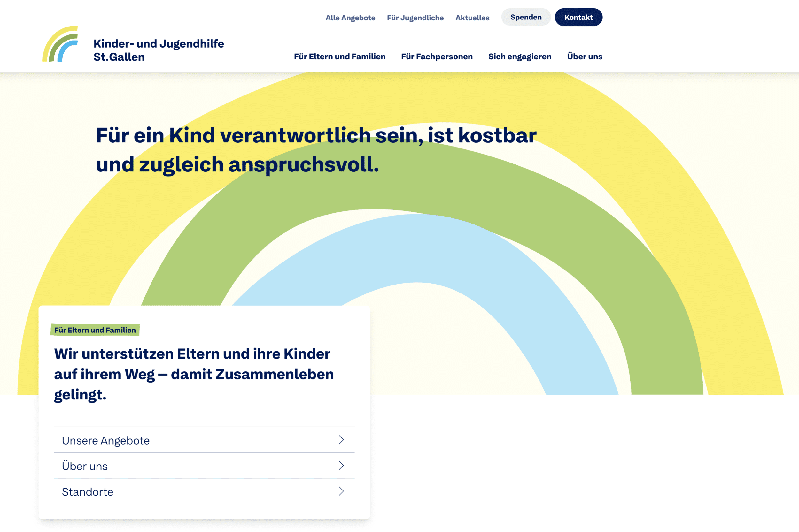
Task: Open Über uns in main navigation
Action: pos(585,57)
